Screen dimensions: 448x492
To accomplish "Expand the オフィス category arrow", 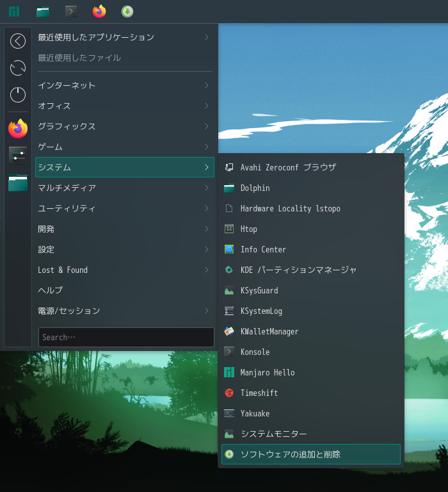I will click(x=207, y=106).
